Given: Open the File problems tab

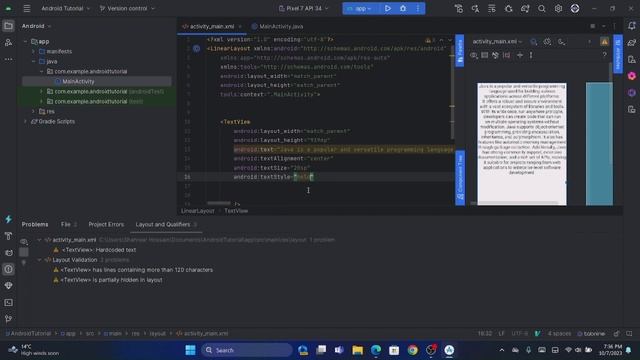Looking at the screenshot, I should click(x=69, y=224).
